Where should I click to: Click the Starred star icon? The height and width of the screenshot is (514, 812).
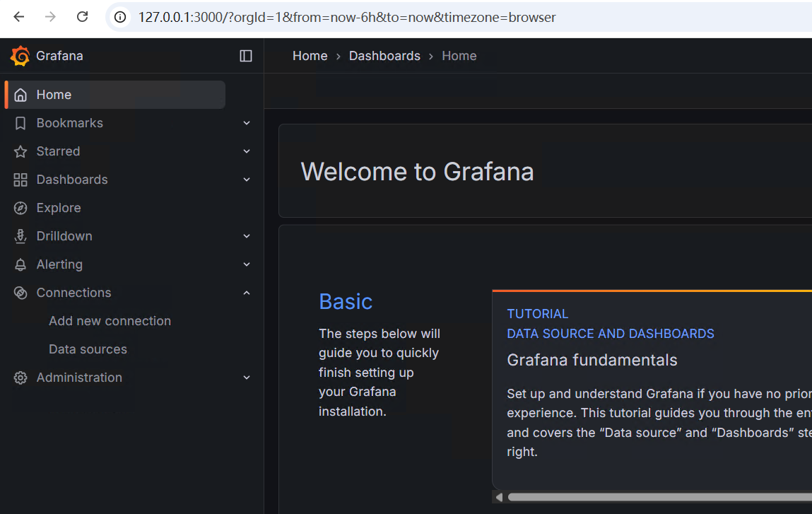[x=20, y=151]
